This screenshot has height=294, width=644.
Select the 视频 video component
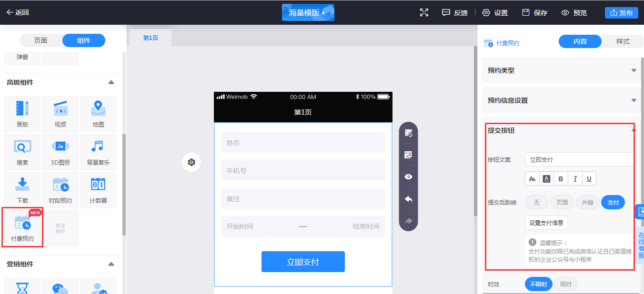click(60, 114)
